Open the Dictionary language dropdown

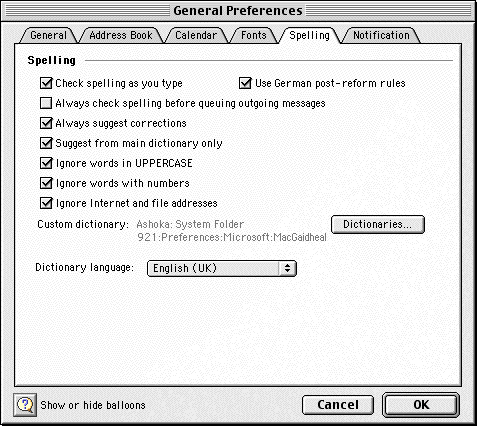coord(222,268)
